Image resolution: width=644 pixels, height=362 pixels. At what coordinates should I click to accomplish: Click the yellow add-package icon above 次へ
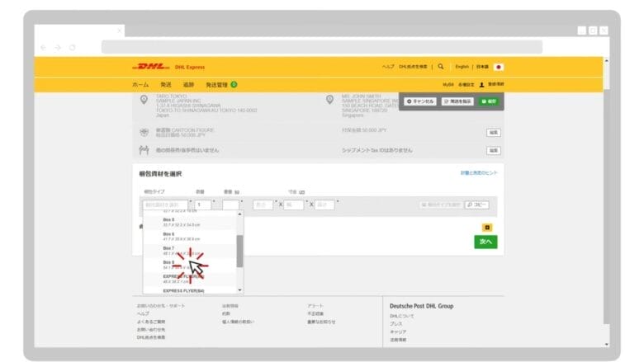487,228
